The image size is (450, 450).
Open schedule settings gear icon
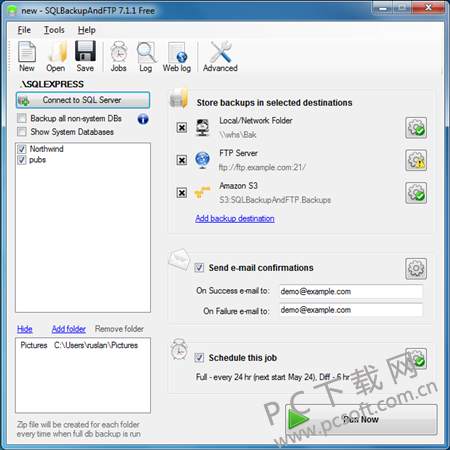[x=416, y=359]
